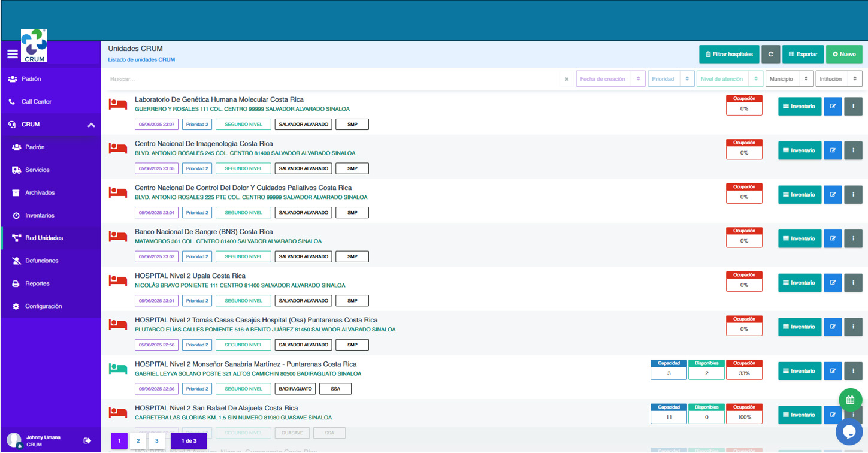
Task: Expand the Nivel de atención dropdown
Action: click(729, 79)
